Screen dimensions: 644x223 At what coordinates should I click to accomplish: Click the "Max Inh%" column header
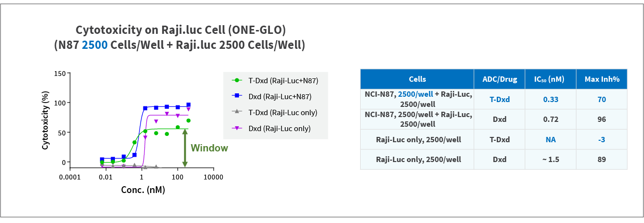pyautogui.click(x=602, y=79)
